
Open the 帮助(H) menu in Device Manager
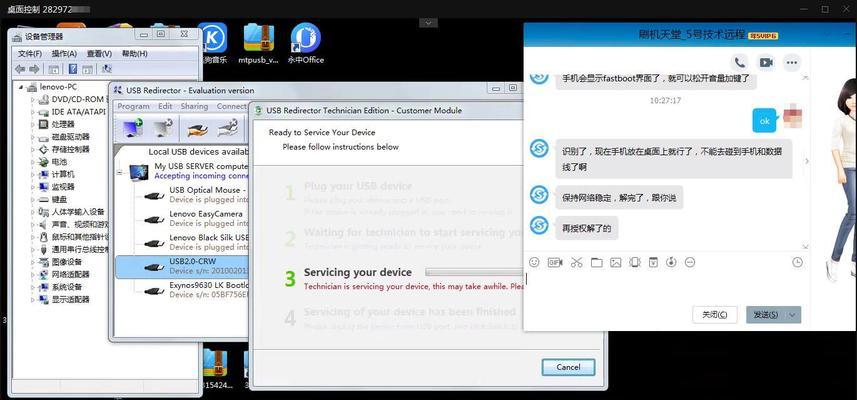click(134, 54)
